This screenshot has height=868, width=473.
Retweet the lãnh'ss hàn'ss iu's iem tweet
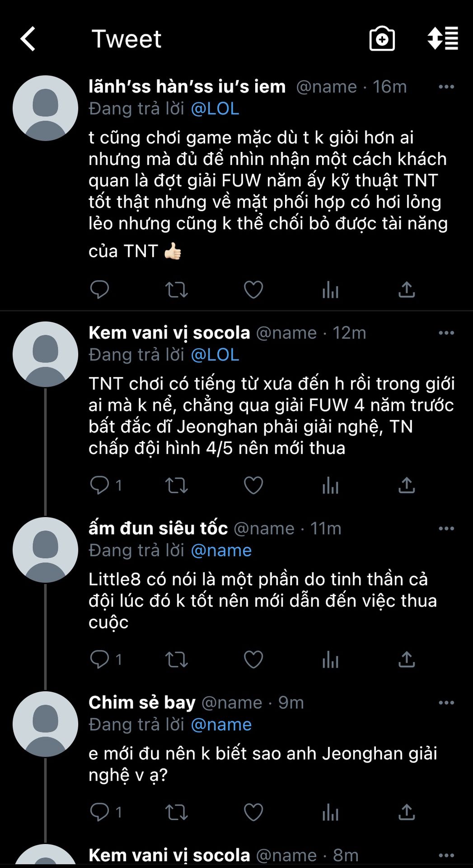[176, 290]
